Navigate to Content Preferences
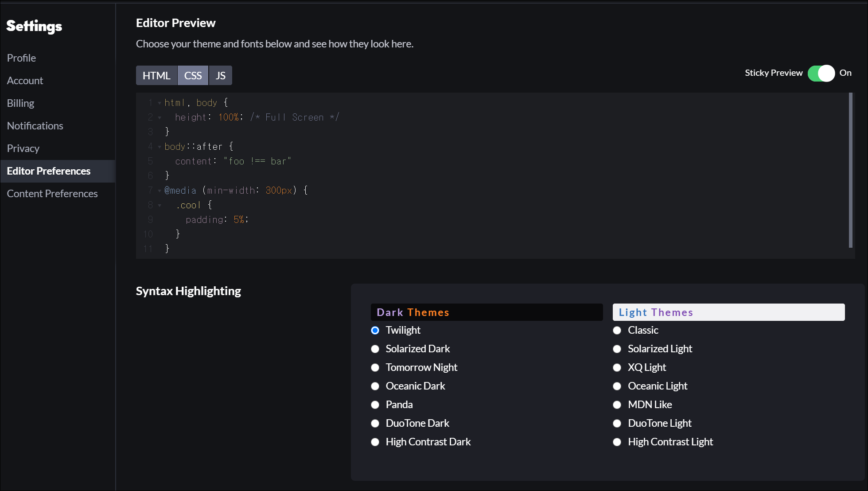This screenshot has width=868, height=491. pyautogui.click(x=52, y=194)
